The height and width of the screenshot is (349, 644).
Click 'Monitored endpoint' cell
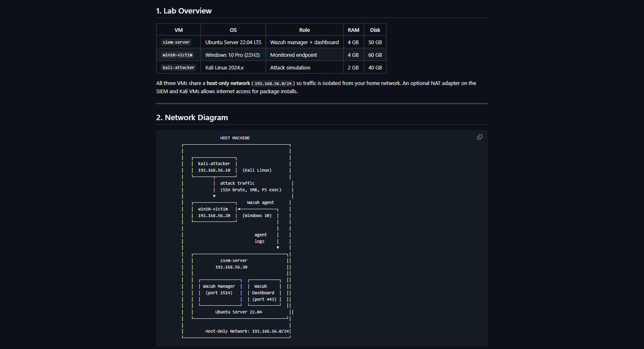pyautogui.click(x=304, y=55)
